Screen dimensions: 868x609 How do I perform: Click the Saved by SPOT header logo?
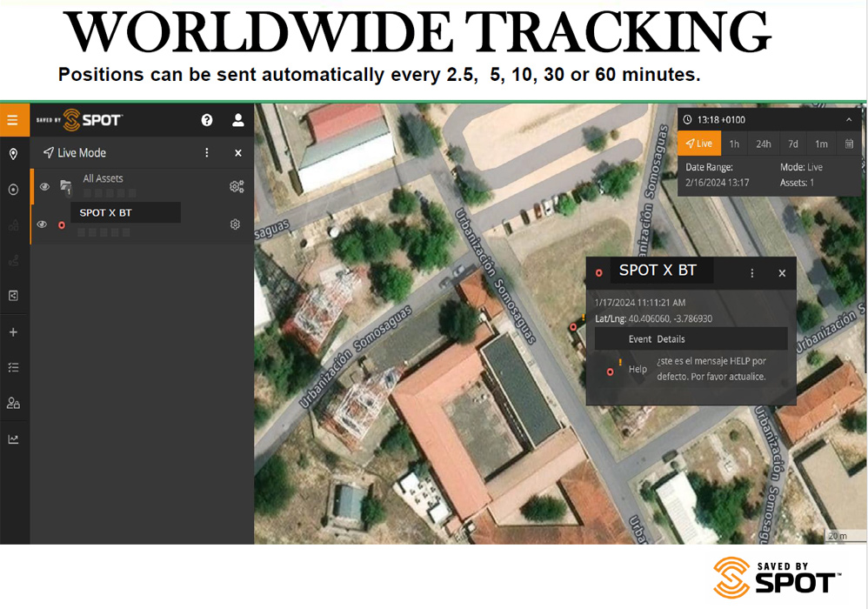(79, 119)
